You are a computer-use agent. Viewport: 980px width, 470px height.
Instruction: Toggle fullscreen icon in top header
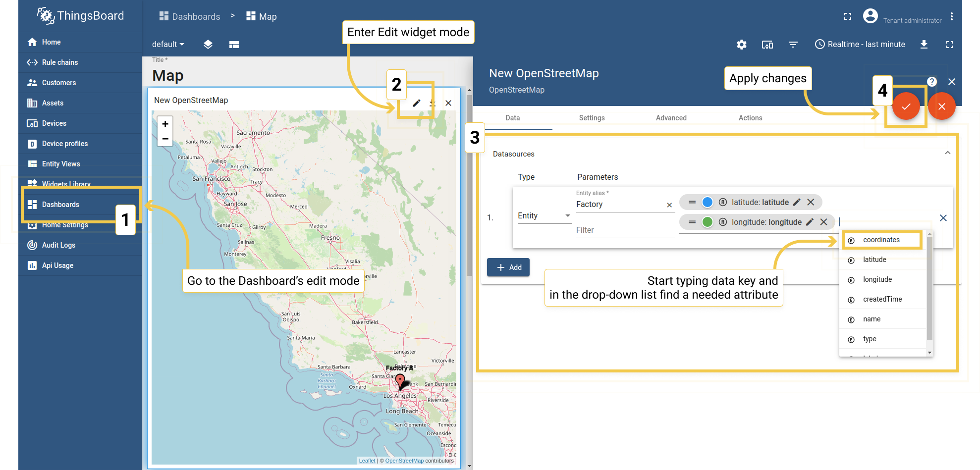point(848,16)
